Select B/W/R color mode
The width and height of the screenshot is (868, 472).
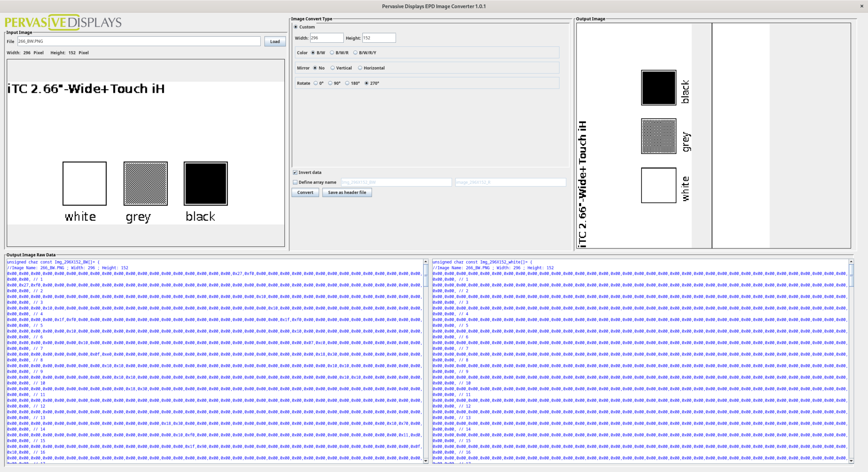point(332,53)
